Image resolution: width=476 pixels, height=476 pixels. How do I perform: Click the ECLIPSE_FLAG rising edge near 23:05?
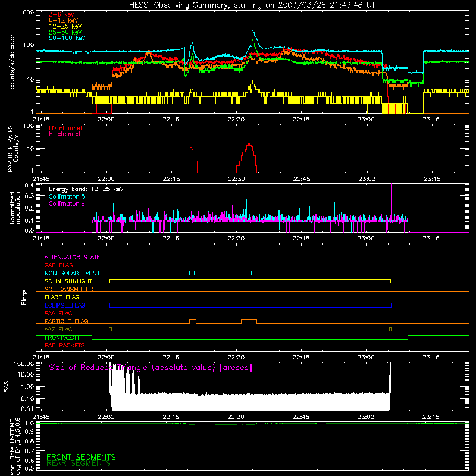coord(392,305)
